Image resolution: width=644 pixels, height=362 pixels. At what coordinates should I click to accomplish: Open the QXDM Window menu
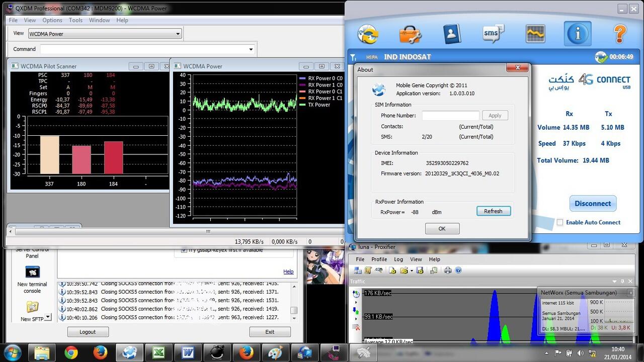click(x=100, y=20)
